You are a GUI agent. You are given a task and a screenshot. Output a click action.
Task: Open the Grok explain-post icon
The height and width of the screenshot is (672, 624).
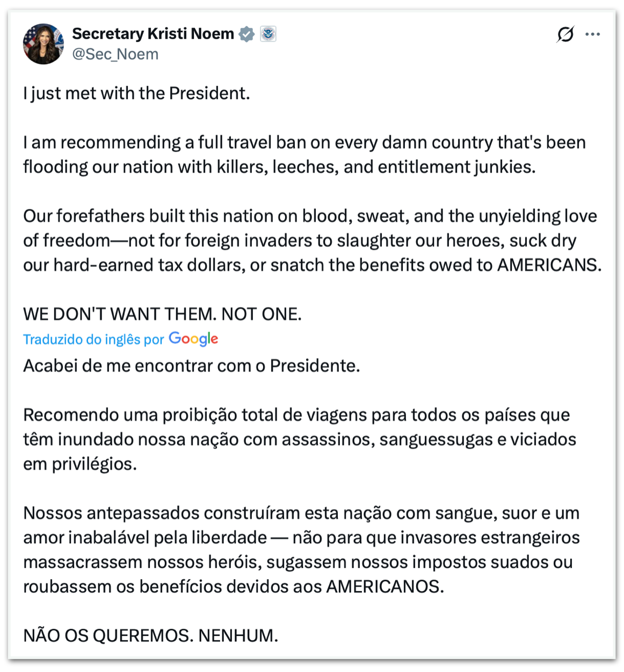pos(565,34)
